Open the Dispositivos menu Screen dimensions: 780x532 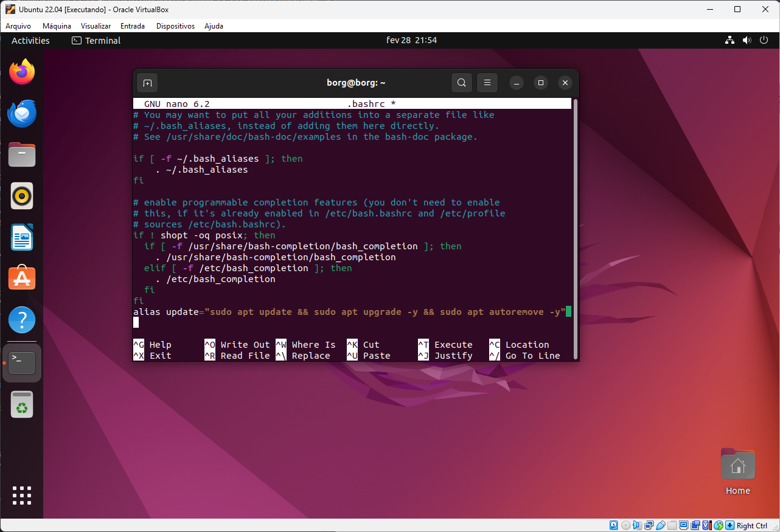(175, 26)
